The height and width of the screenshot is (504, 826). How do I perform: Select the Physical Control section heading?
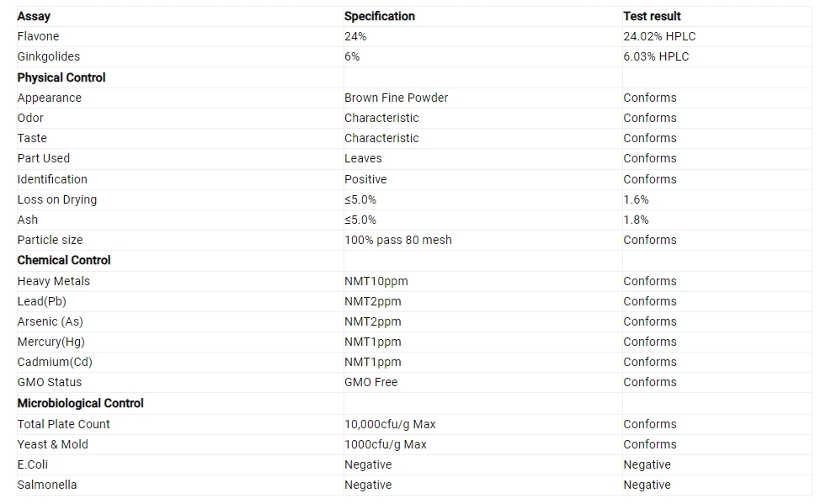click(x=61, y=77)
